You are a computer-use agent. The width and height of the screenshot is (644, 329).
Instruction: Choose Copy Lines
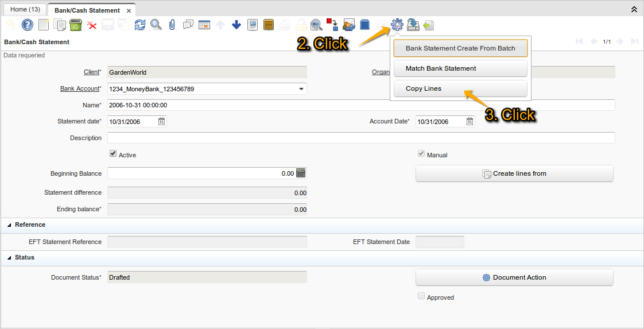460,88
